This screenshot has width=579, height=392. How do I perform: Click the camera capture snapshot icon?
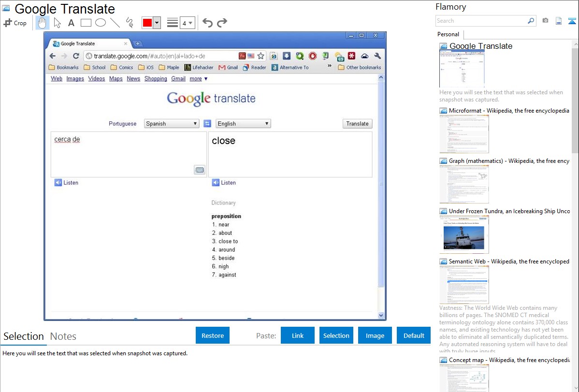pos(545,21)
